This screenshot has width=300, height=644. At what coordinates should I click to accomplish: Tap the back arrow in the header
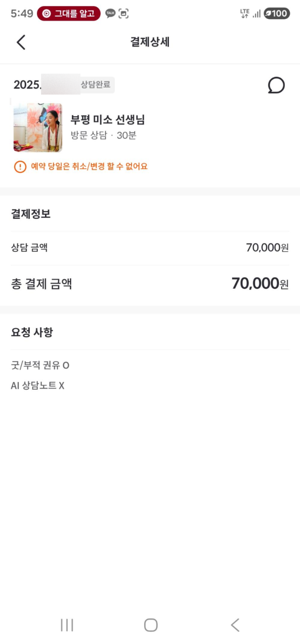(x=21, y=42)
